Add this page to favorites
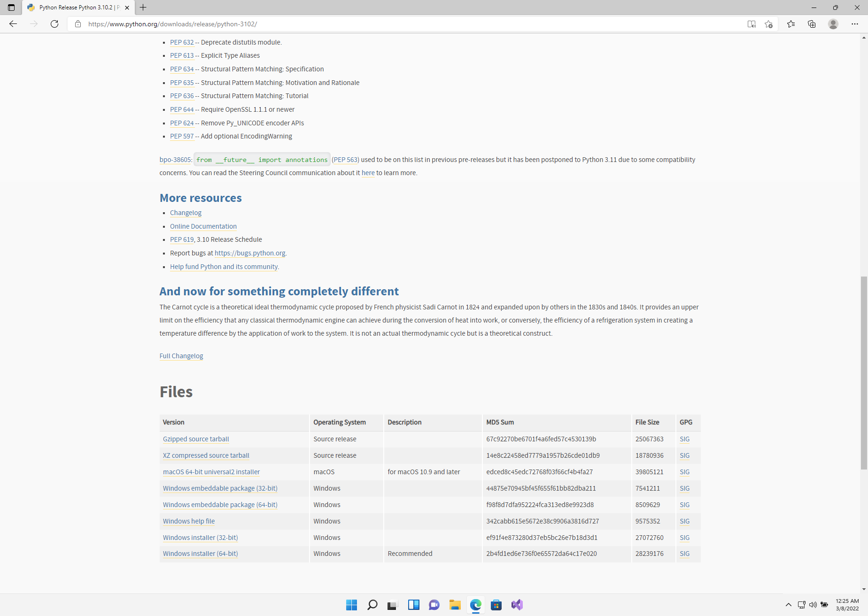 point(769,24)
